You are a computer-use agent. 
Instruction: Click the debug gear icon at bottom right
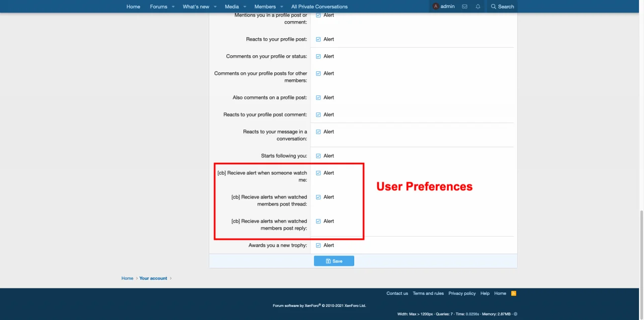515,314
